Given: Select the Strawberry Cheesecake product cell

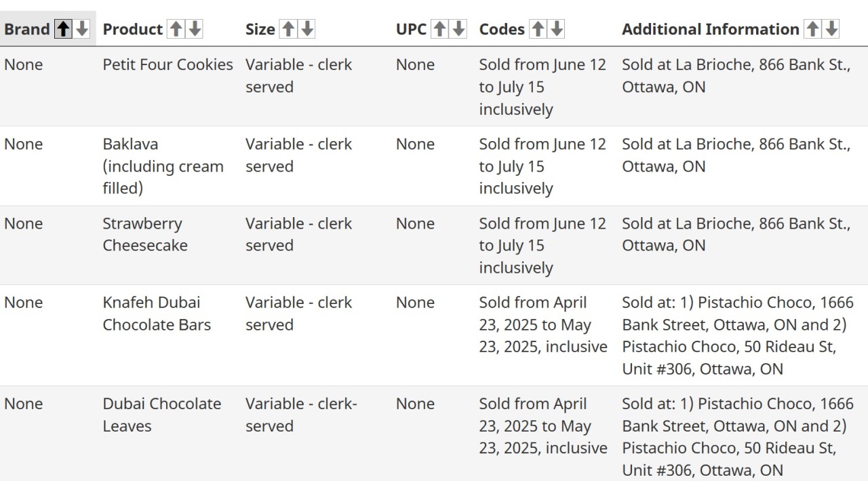Looking at the screenshot, I should point(145,234).
